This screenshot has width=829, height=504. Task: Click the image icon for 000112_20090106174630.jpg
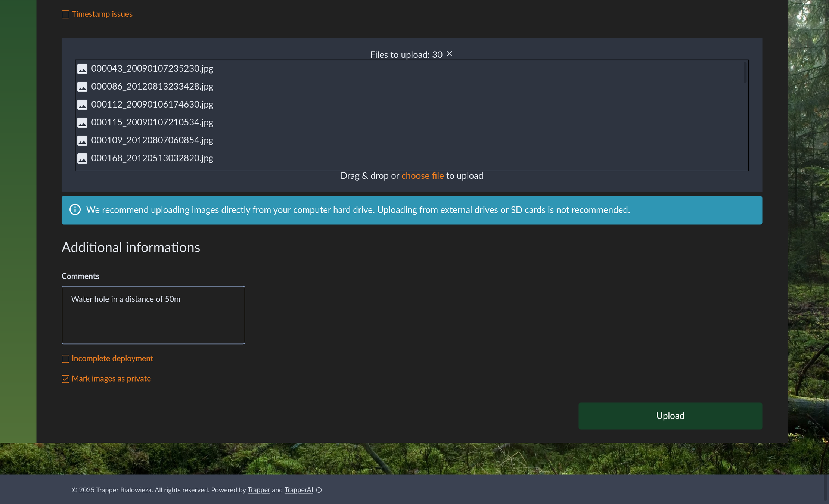[x=82, y=105]
